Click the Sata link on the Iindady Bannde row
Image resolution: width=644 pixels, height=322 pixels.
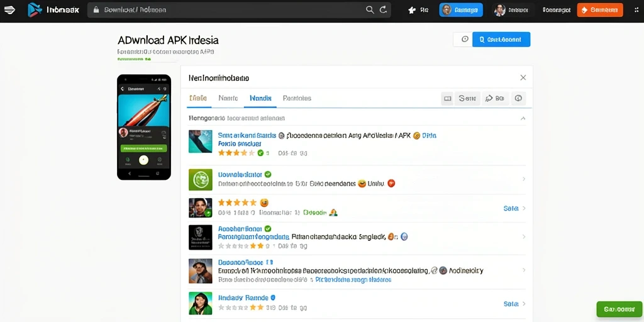click(511, 304)
